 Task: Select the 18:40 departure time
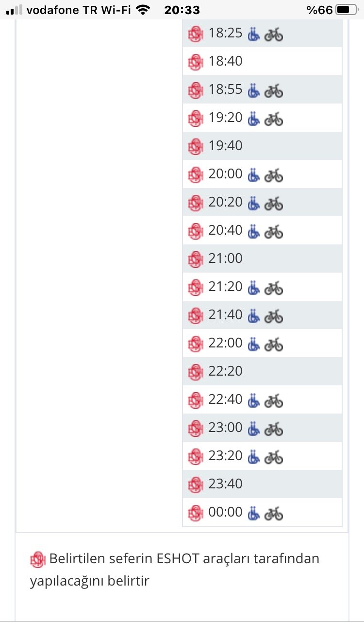225,61
